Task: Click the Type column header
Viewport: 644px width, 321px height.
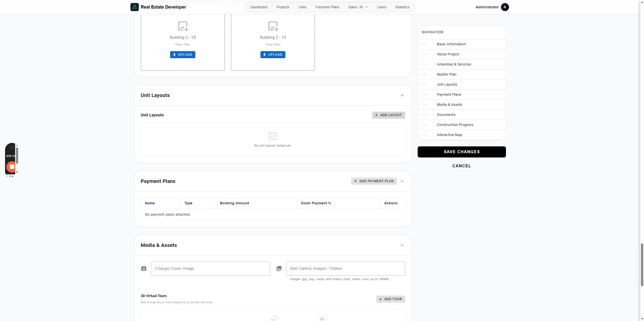Action: [x=198, y=203]
